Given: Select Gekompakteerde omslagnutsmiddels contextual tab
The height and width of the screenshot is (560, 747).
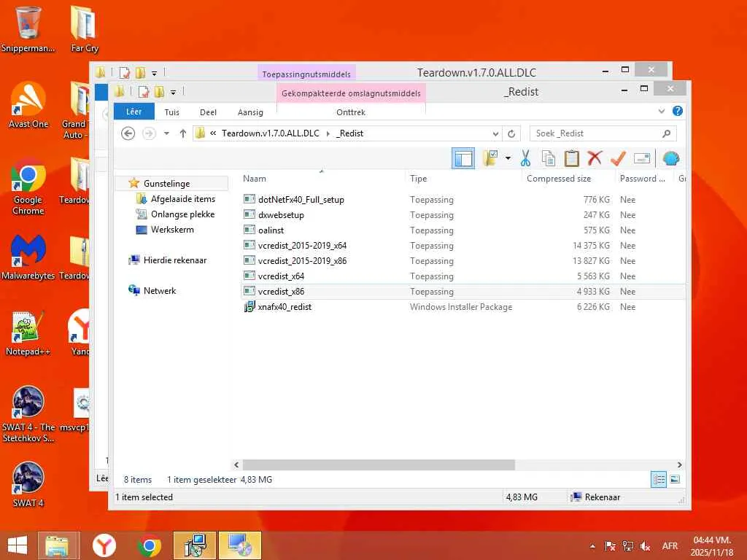Looking at the screenshot, I should click(x=351, y=93).
